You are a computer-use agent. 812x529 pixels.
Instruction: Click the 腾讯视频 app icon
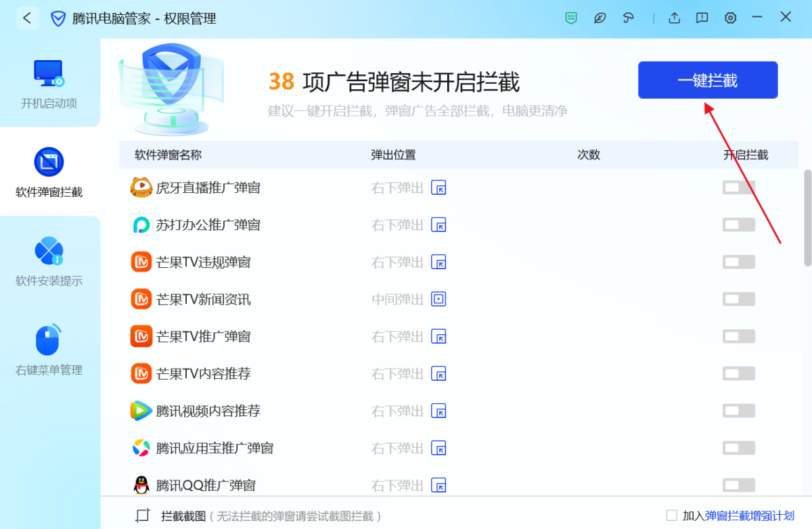point(141,411)
